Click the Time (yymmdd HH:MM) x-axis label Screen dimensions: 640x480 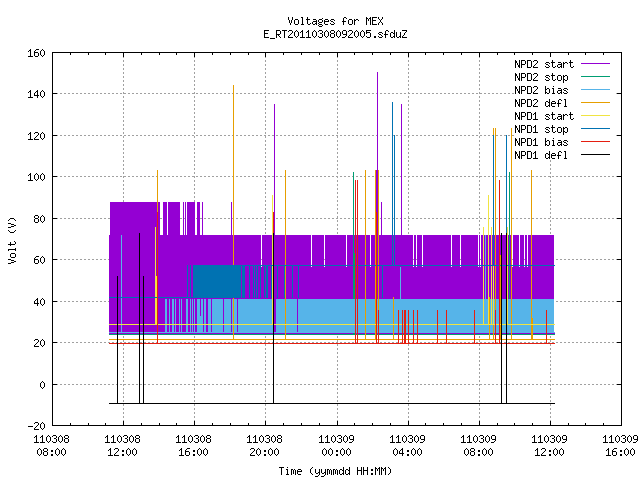tap(335, 471)
